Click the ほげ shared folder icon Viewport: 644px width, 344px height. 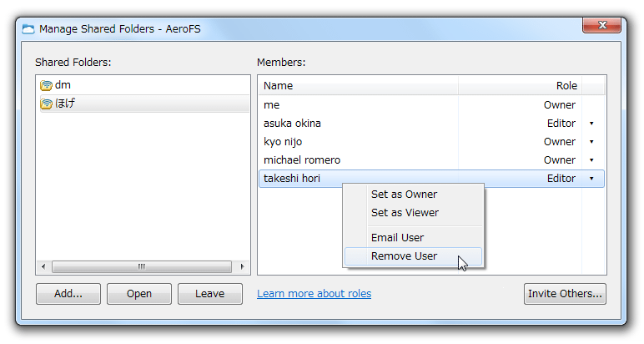(46, 104)
